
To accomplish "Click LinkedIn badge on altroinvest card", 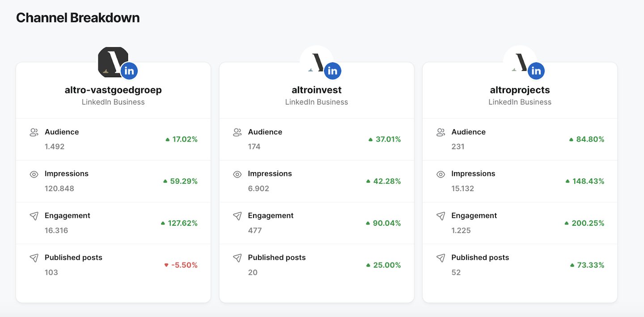I will [333, 71].
